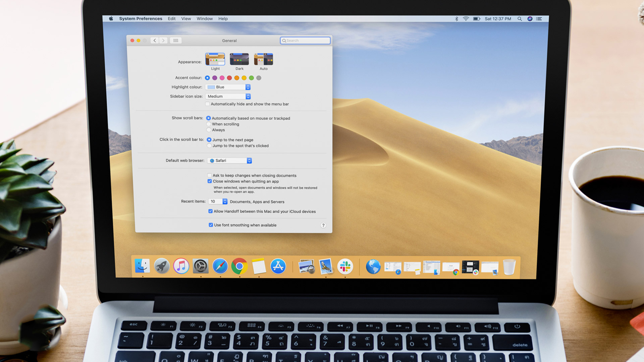This screenshot has width=644, height=362.
Task: Choose the Auto appearance option
Action: (x=263, y=59)
